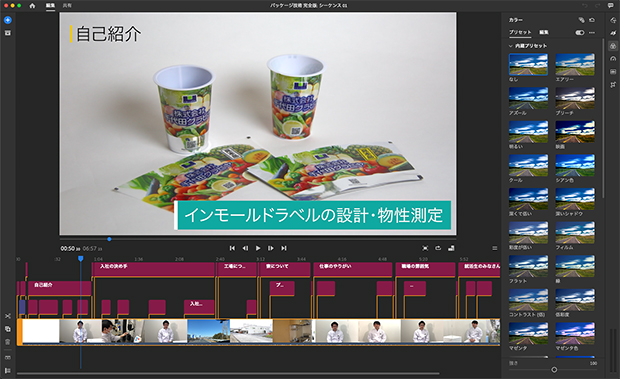Open the comments icon at top right
620x379 pixels.
(x=611, y=6)
